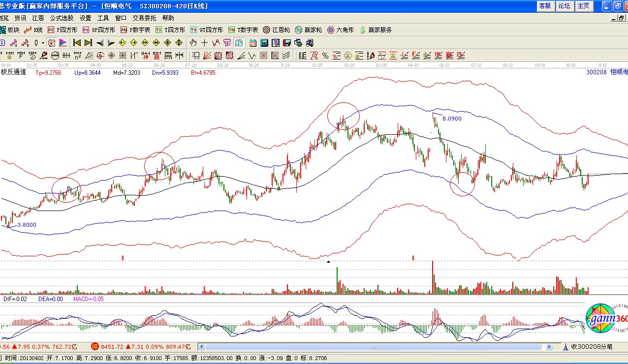Click the bottom horizontal scrollbar track
The height and width of the screenshot is (364, 628).
click(x=374, y=347)
